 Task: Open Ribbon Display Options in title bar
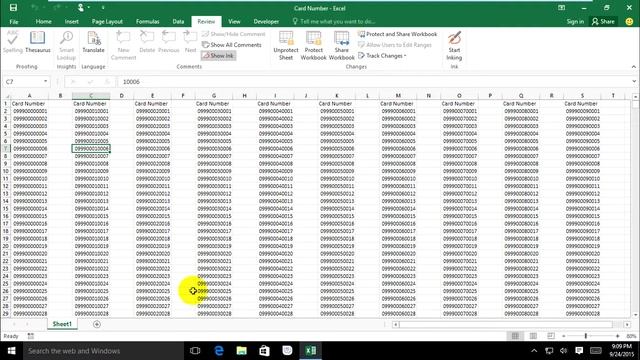[x=562, y=8]
